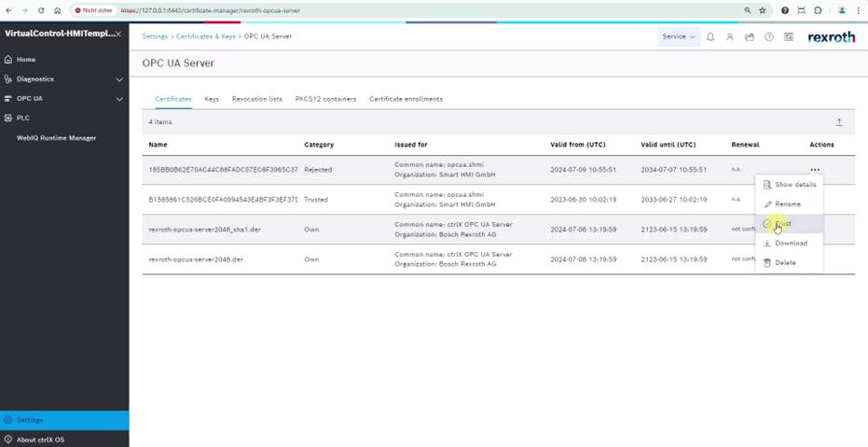Expand the OPC UA sidebar chevron

pos(119,99)
